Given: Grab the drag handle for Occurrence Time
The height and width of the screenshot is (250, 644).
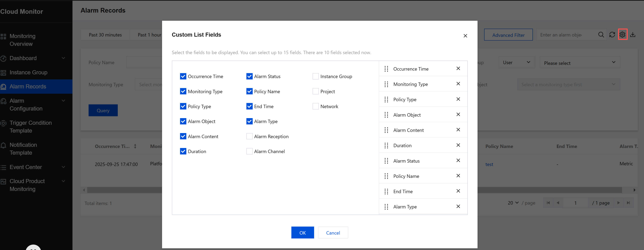Looking at the screenshot, I should [386, 69].
